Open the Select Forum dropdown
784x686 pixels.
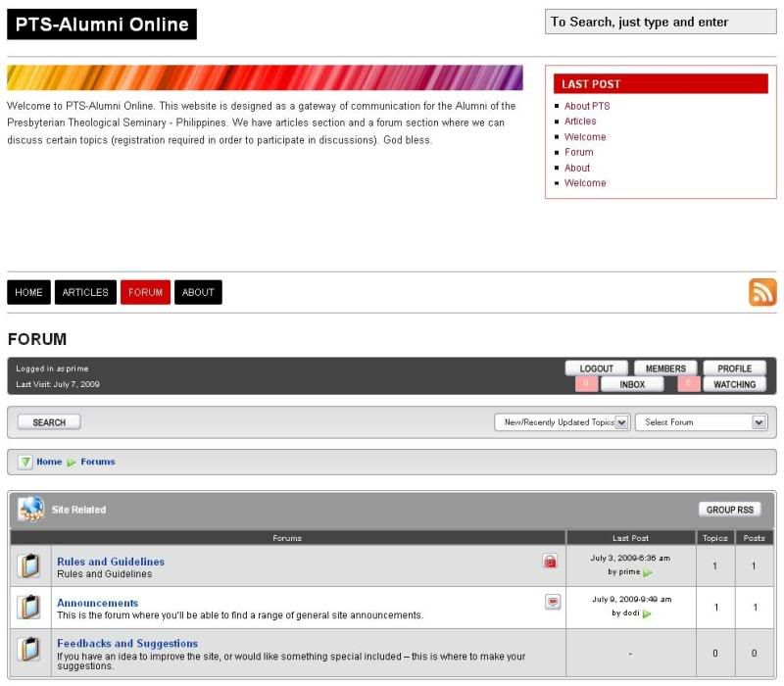tap(701, 422)
